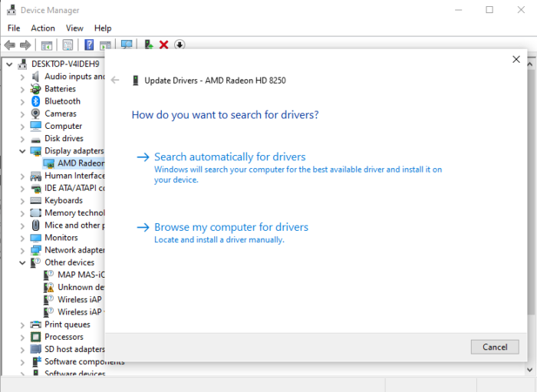Expand the Keyboards category
This screenshot has width=537, height=392.
point(22,201)
